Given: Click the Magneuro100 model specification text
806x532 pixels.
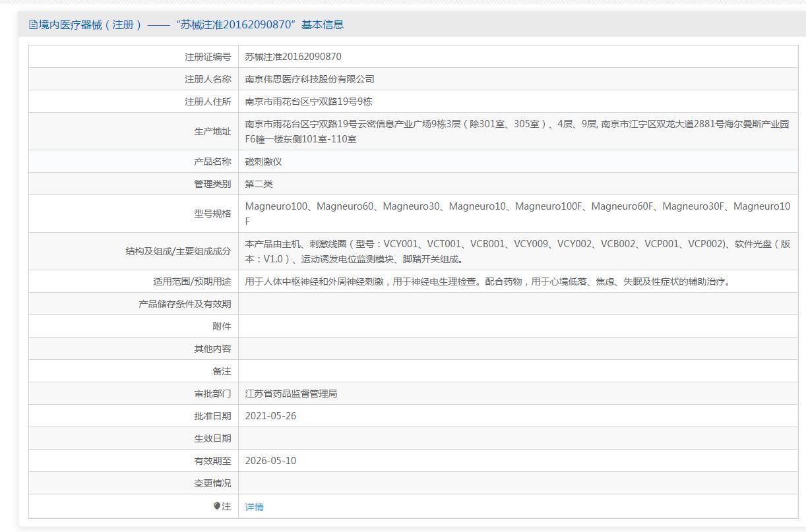Looking at the screenshot, I should (276, 207).
